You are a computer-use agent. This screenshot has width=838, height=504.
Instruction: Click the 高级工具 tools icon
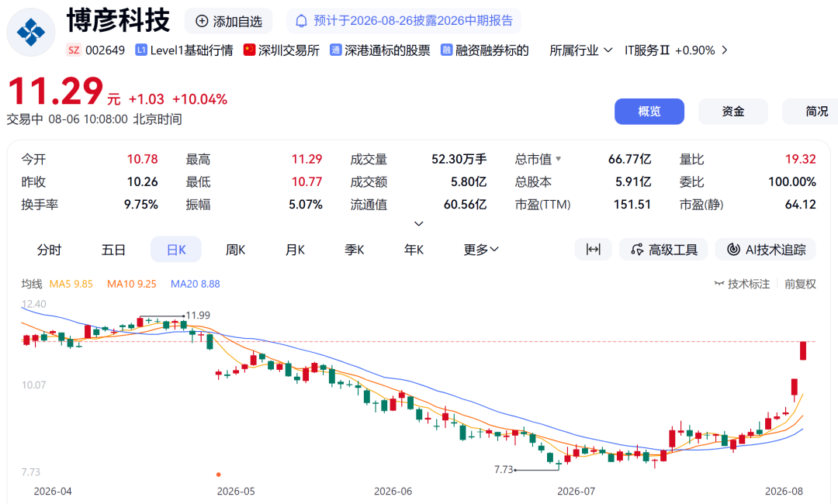tap(637, 250)
